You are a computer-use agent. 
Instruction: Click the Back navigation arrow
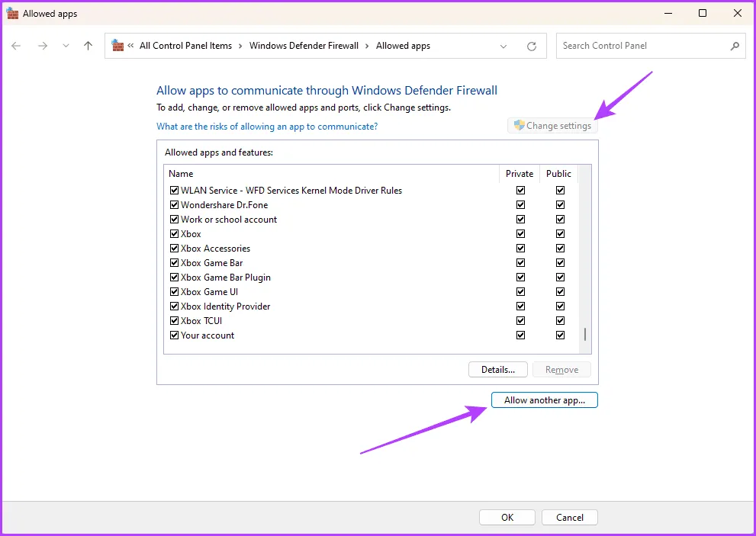pos(16,46)
